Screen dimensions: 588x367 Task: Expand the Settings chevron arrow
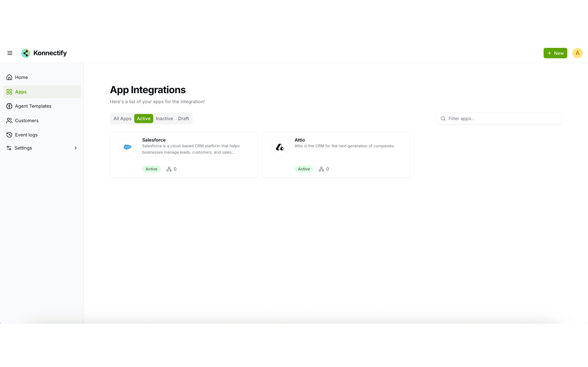click(x=75, y=148)
